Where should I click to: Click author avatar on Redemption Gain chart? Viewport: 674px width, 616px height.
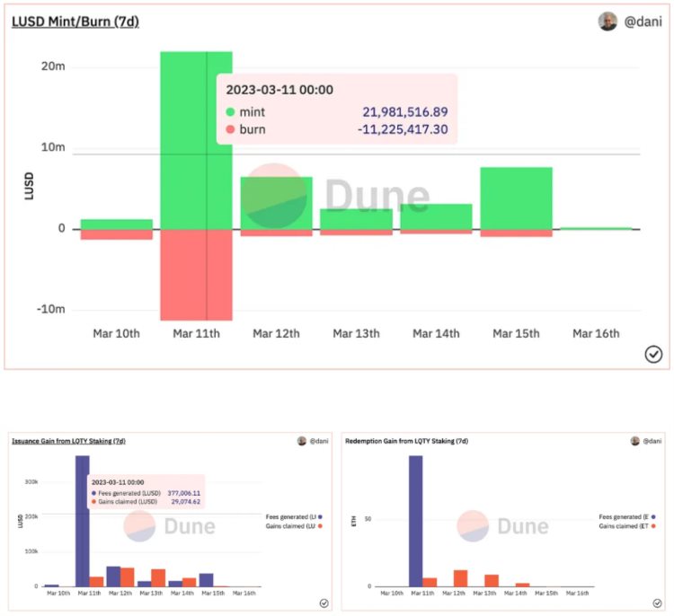point(635,441)
